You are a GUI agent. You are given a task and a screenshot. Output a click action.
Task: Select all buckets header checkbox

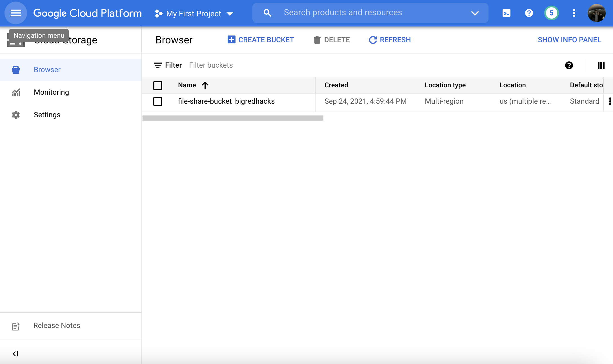158,85
